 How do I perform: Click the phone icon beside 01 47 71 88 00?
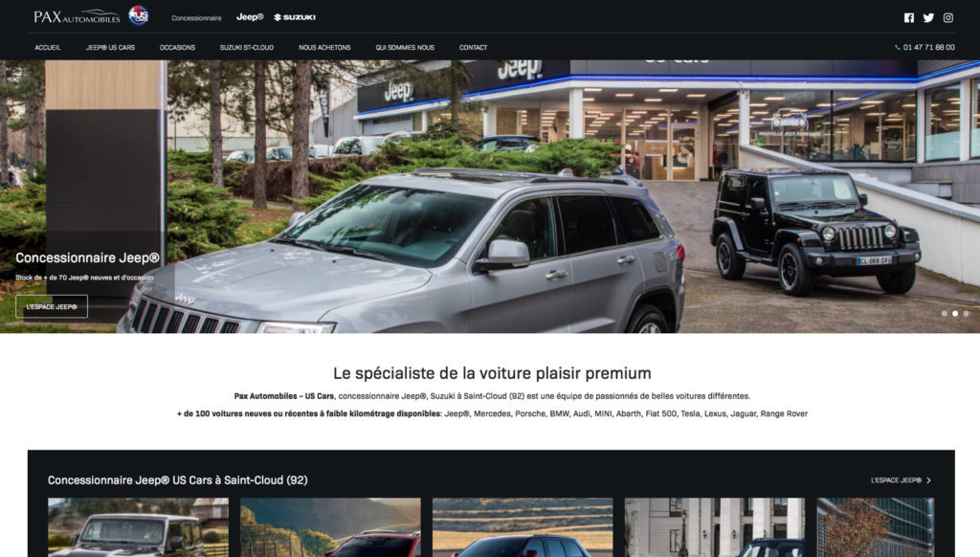point(898,48)
